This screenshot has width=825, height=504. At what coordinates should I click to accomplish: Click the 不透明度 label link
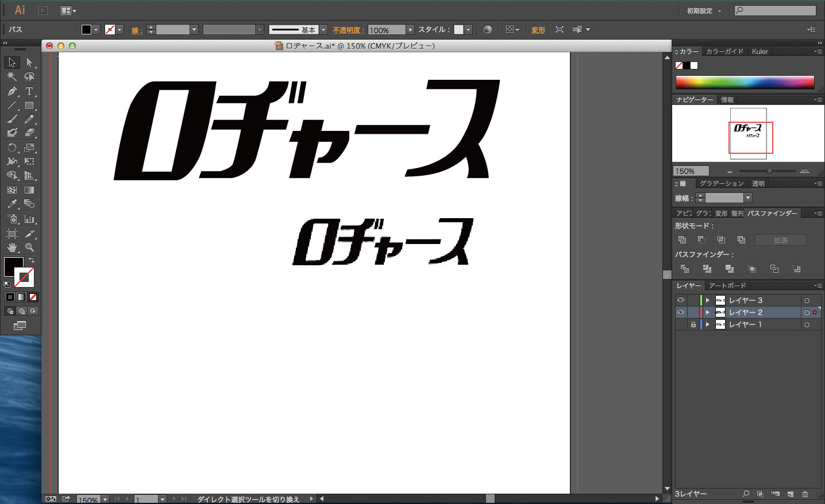(x=348, y=30)
